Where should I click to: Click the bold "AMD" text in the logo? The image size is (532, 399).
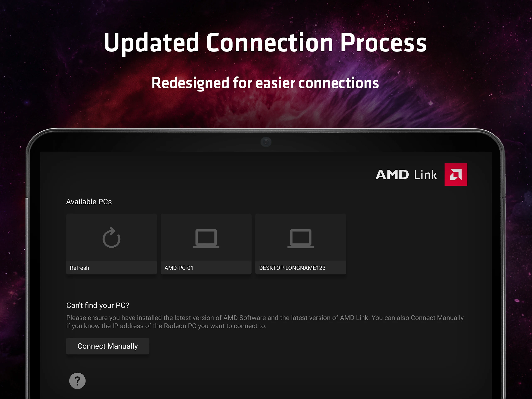click(392, 175)
